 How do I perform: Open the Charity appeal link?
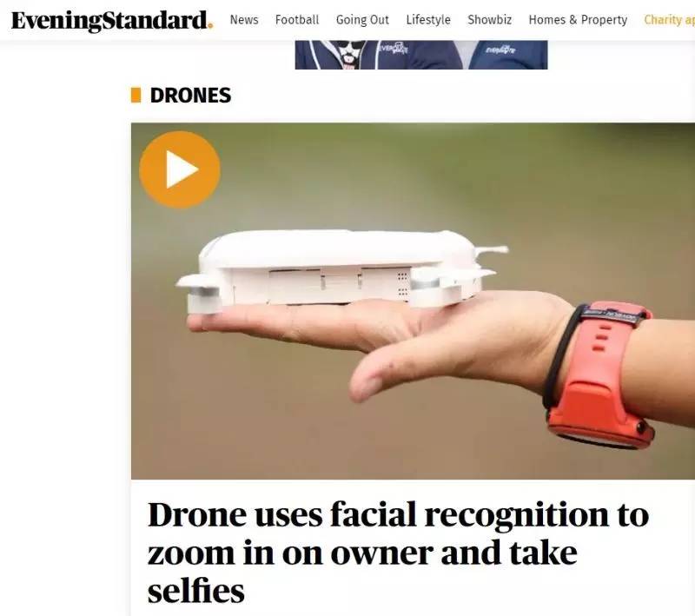pyautogui.click(x=669, y=20)
